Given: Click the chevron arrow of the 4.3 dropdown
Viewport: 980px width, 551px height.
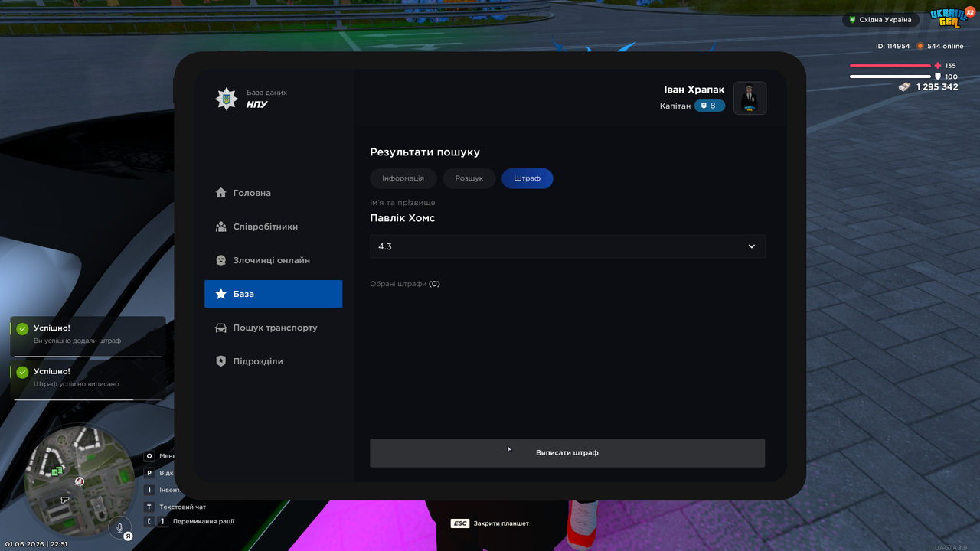Looking at the screenshot, I should coord(752,246).
